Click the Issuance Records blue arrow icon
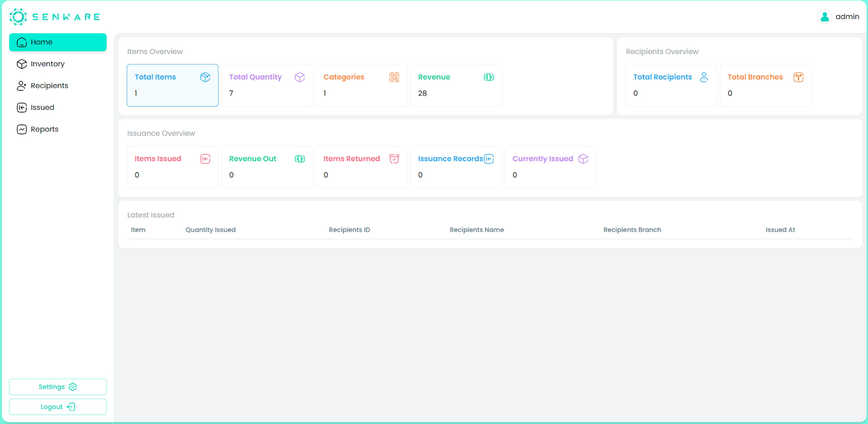This screenshot has height=424, width=868. click(x=488, y=159)
